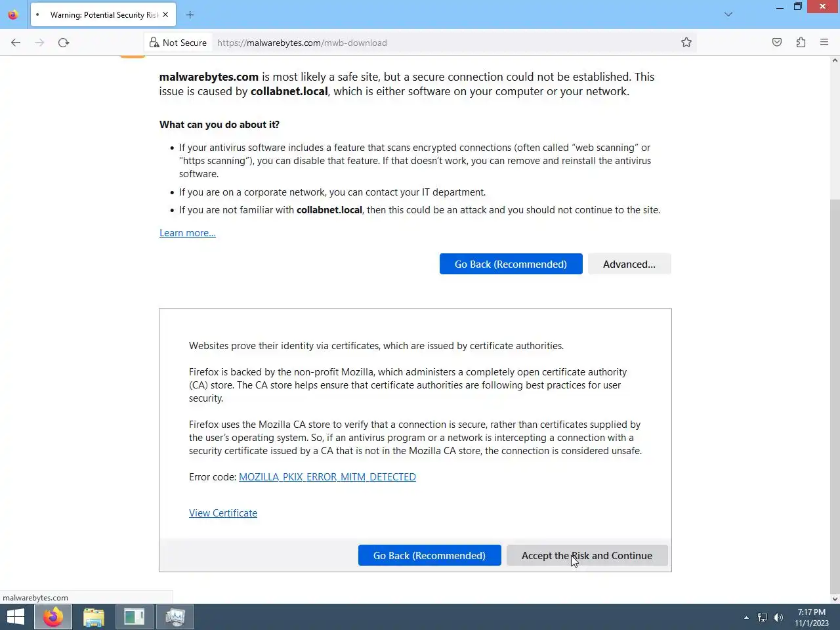Viewport: 840px width, 630px height.
Task: Open File Explorer from the taskbar
Action: [94, 617]
